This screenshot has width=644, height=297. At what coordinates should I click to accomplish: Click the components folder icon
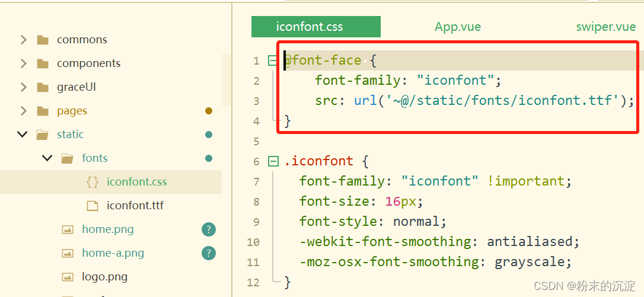click(x=42, y=63)
